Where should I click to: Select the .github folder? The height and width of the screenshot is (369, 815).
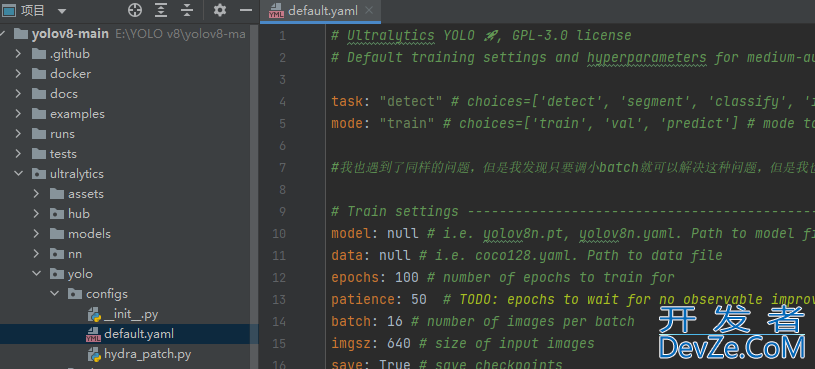tap(70, 54)
